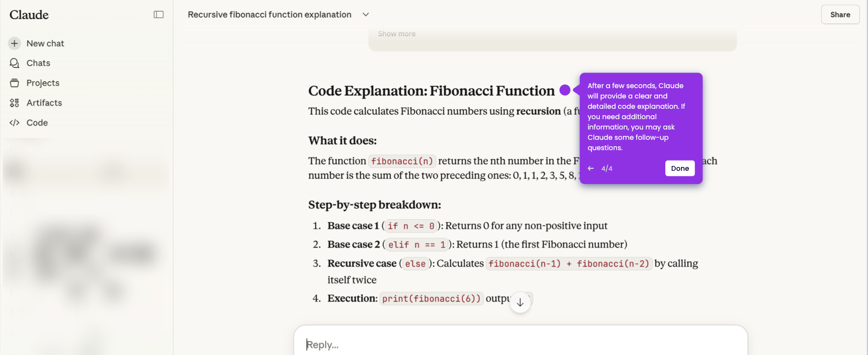Click the inline code 'elif n == 1'

(x=417, y=245)
